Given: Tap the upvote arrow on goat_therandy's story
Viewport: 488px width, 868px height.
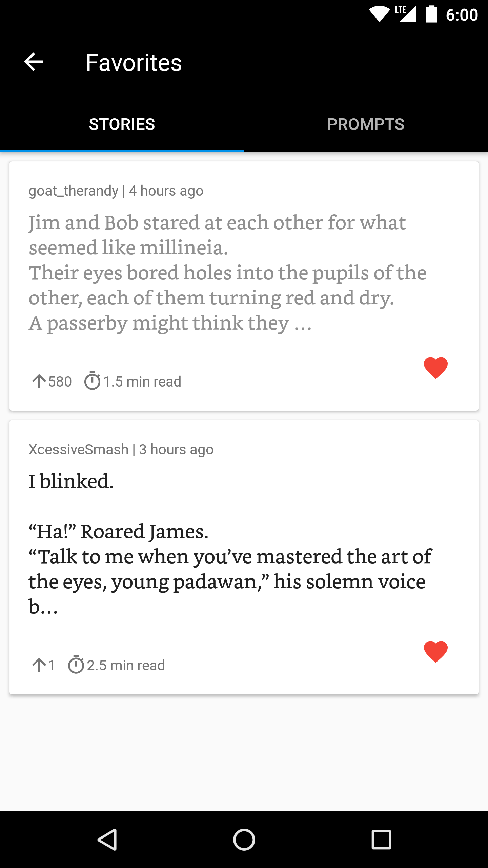Looking at the screenshot, I should coord(40,381).
